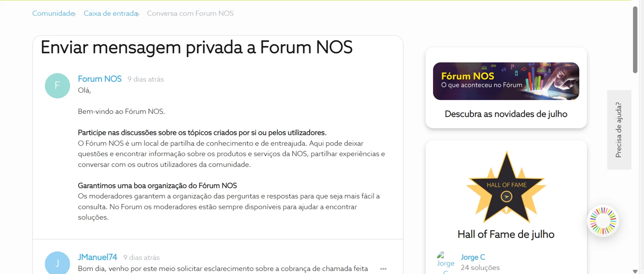Click the Hall of Fame star badge
Viewport: 644px width, 274px height.
506,187
